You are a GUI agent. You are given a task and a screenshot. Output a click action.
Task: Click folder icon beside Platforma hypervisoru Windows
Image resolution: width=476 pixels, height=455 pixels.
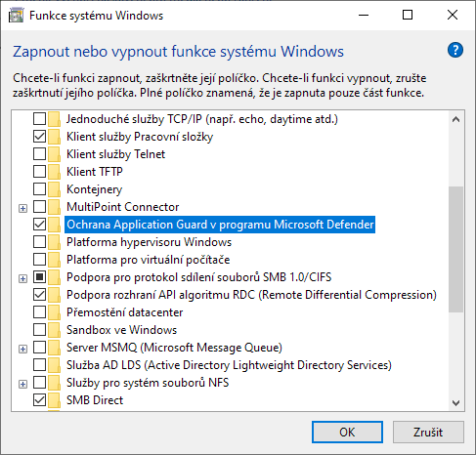pyautogui.click(x=54, y=242)
